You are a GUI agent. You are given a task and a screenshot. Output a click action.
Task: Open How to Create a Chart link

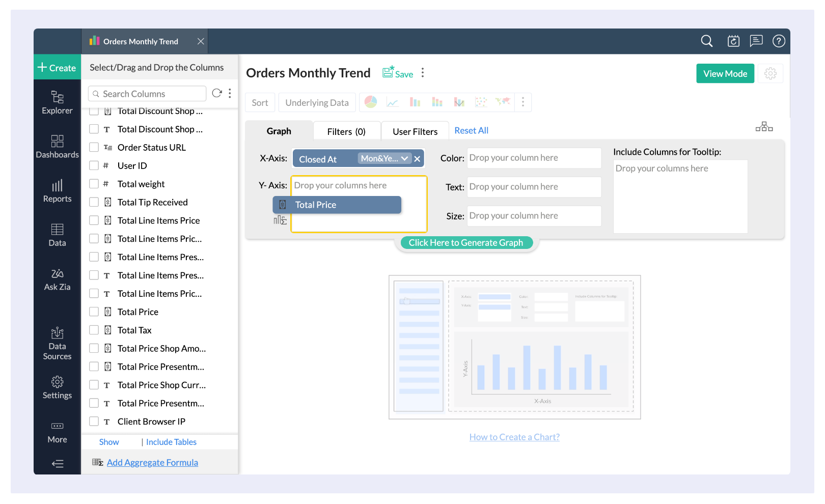514,437
